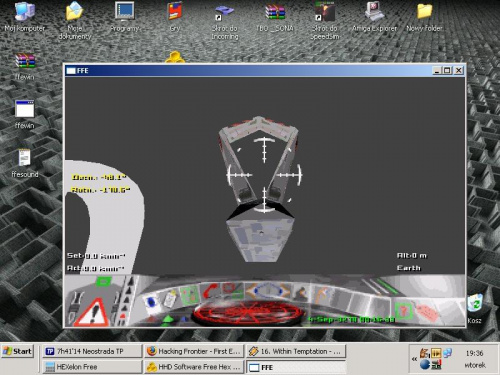Toggle the green indicator above warning triangle
This screenshot has width=500, height=375.
click(x=103, y=282)
